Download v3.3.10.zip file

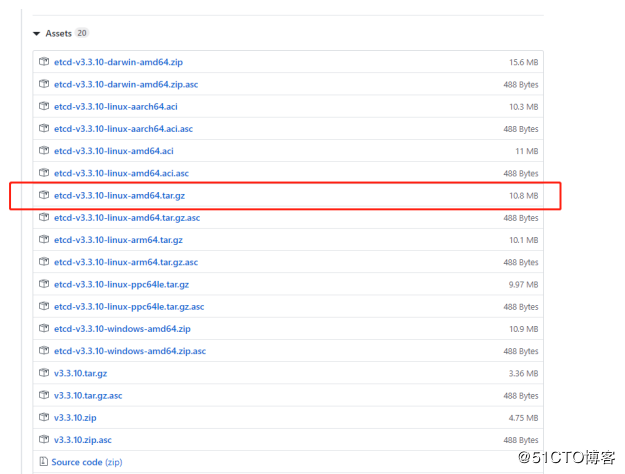[x=75, y=418]
